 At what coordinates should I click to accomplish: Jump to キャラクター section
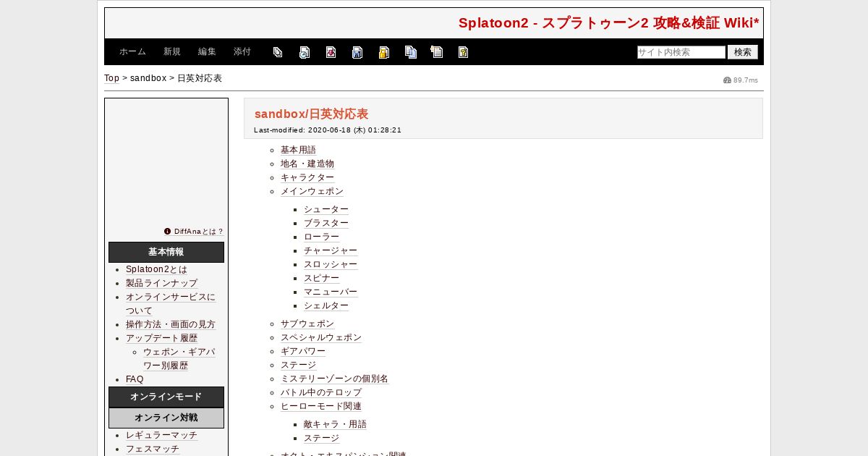[x=307, y=177]
